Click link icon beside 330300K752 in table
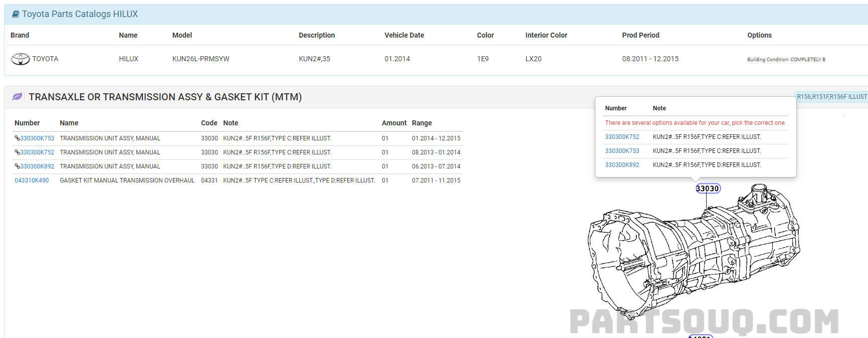The image size is (868, 338). (17, 152)
